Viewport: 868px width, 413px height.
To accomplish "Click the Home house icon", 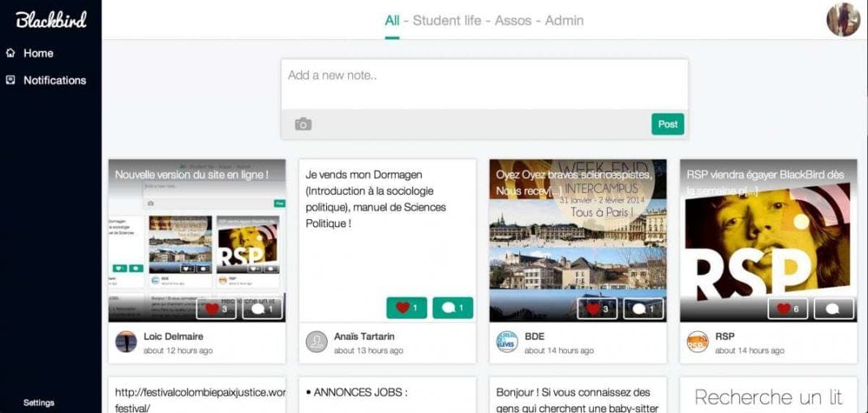I will (x=10, y=54).
